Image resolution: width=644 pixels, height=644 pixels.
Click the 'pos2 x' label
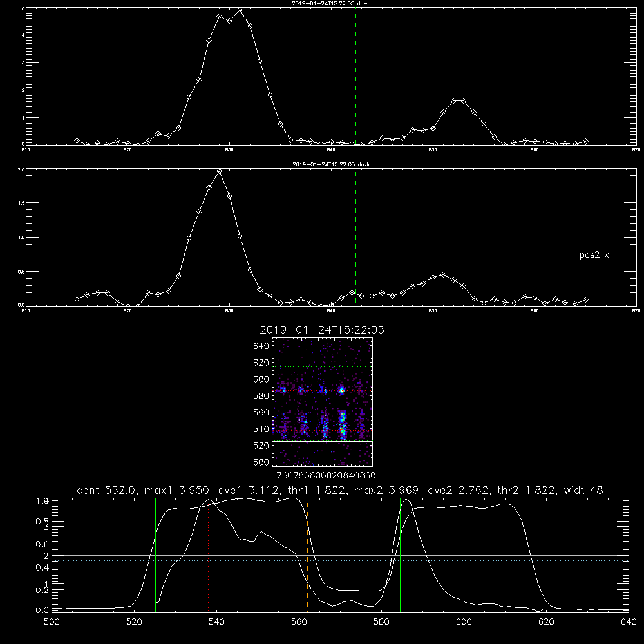(x=594, y=255)
